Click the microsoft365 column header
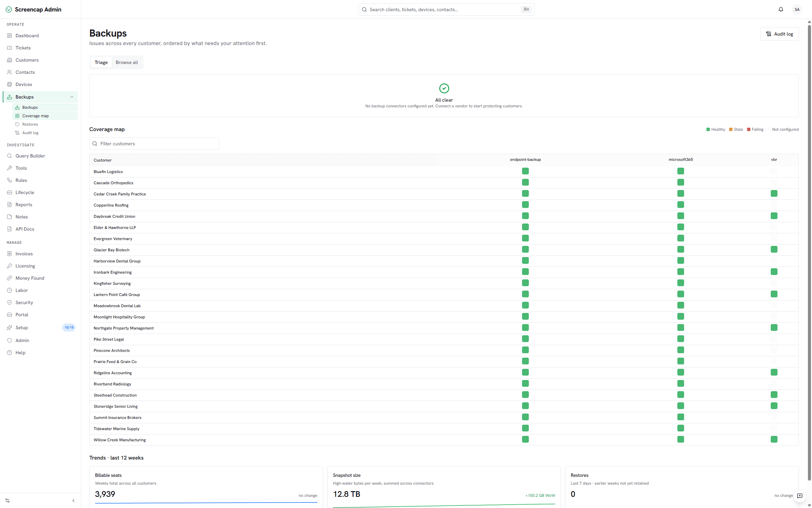 pyautogui.click(x=681, y=160)
